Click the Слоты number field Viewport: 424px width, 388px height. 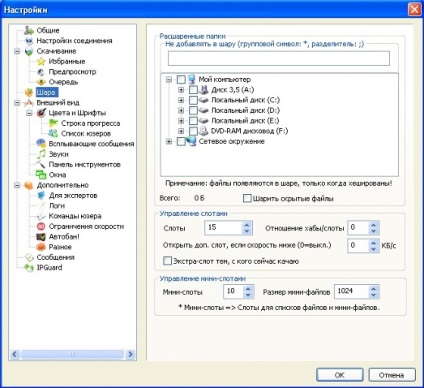pos(223,228)
